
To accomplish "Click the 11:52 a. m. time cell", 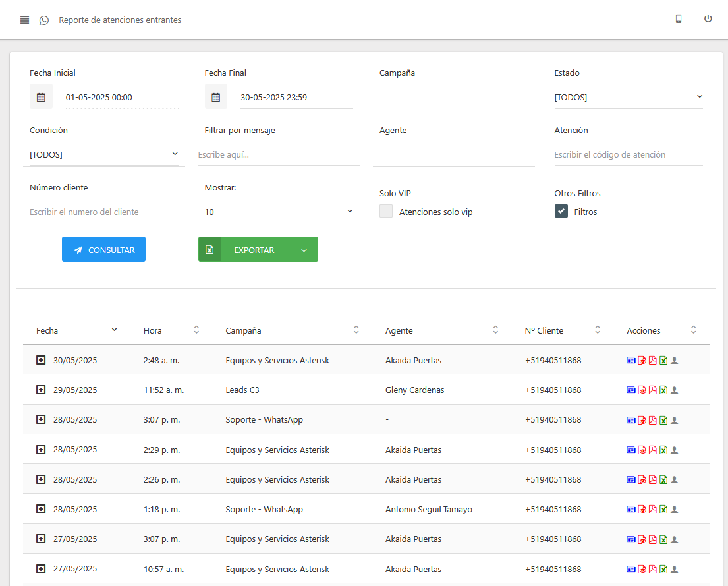I will click(164, 390).
